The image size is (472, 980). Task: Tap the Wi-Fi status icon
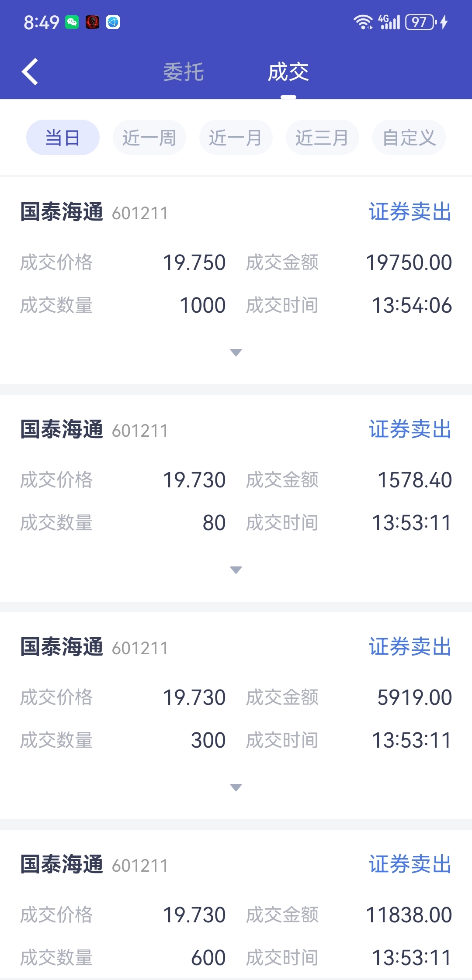[x=363, y=22]
